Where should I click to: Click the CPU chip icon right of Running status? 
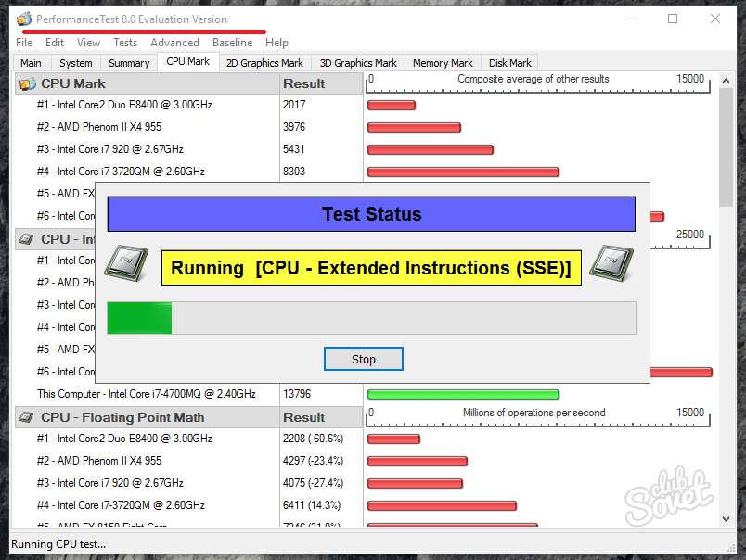point(611,263)
